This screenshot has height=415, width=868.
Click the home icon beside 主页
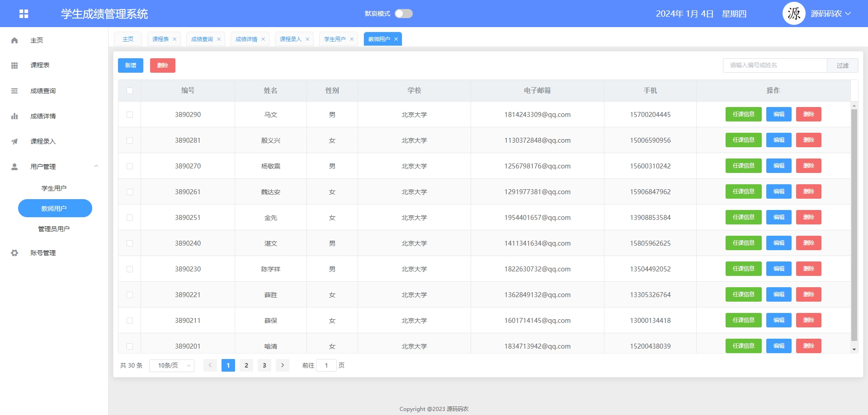(x=14, y=40)
